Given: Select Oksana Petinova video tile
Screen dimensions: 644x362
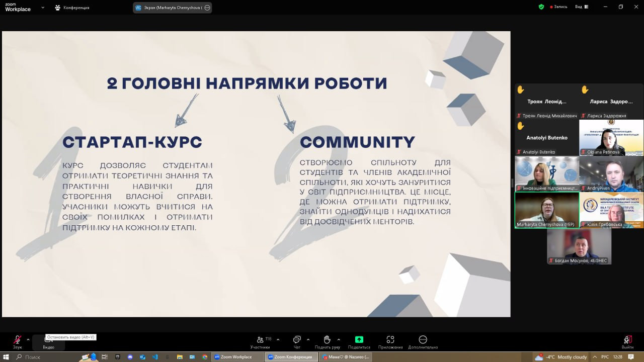Looking at the screenshot, I should (611, 137).
